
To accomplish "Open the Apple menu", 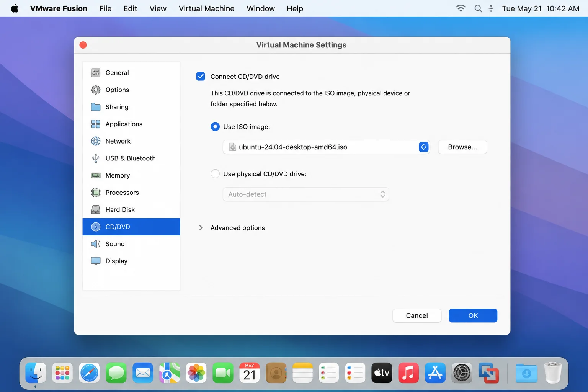I will pos(15,8).
